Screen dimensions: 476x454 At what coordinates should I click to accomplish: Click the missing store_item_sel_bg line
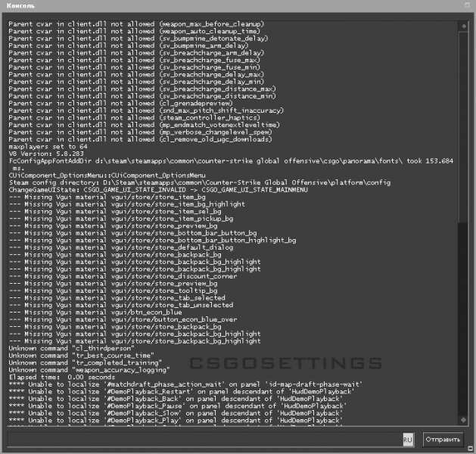115,212
